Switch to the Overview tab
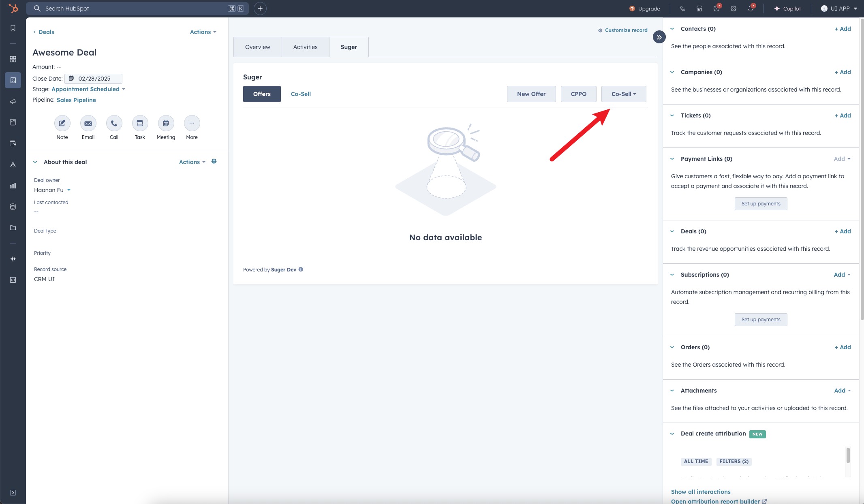Image resolution: width=864 pixels, height=504 pixels. pyautogui.click(x=257, y=47)
